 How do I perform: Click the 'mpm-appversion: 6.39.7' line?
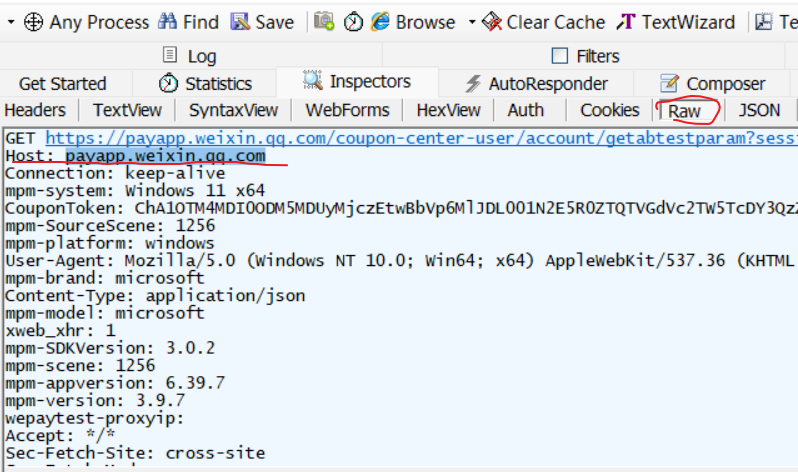115,383
